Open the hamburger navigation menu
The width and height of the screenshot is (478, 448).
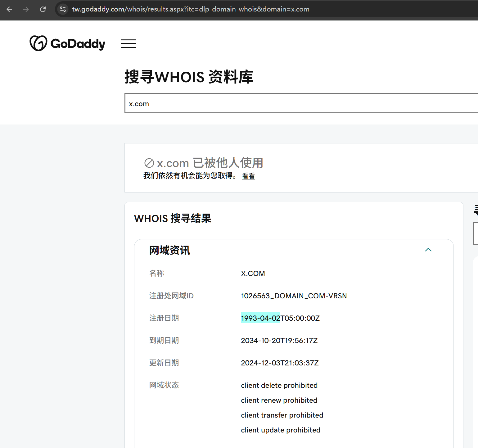point(129,43)
